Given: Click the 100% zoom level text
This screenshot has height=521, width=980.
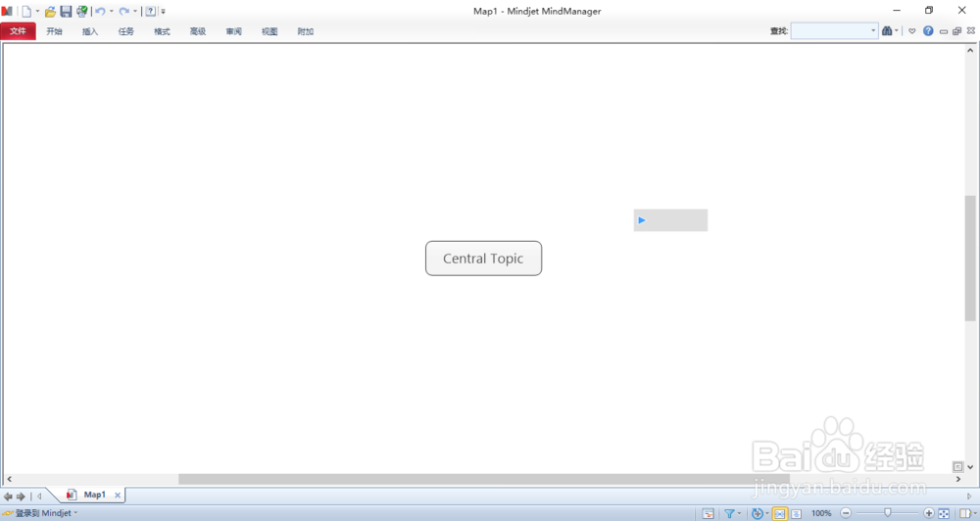Looking at the screenshot, I should pos(821,513).
